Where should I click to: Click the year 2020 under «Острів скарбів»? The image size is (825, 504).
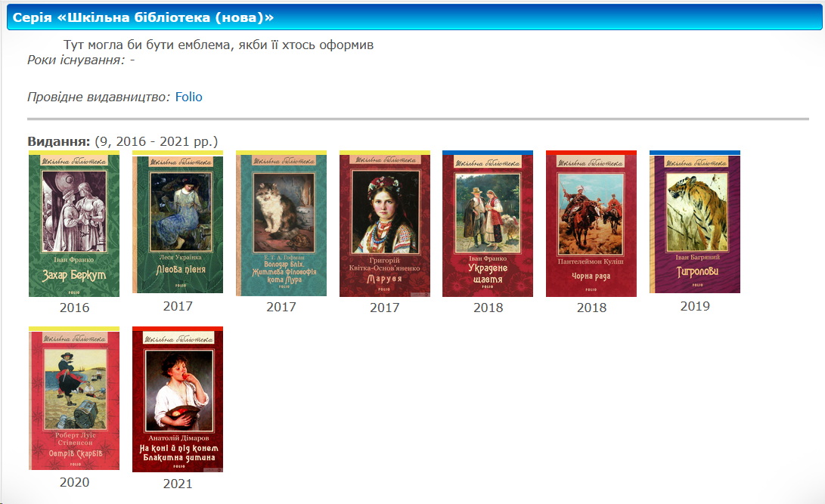tap(74, 482)
